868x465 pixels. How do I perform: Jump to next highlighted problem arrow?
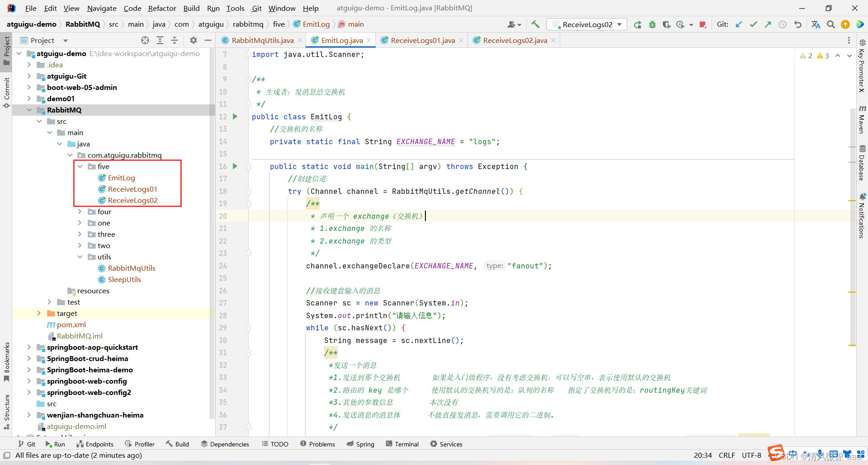[849, 56]
